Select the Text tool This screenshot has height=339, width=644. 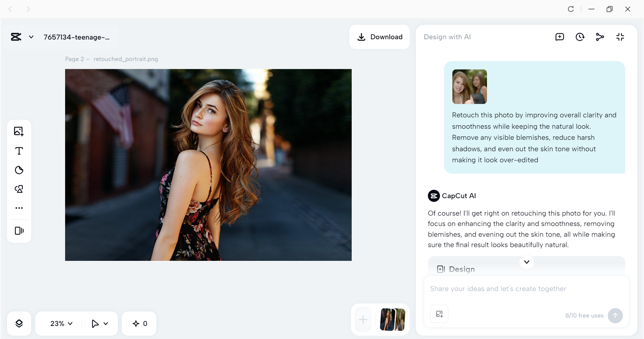(19, 151)
